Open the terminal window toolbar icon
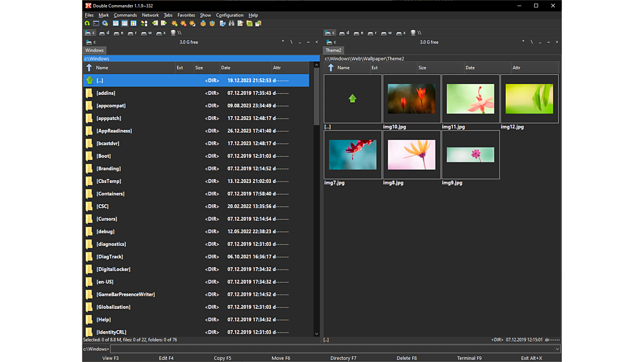The width and height of the screenshot is (644, 362). click(x=96, y=24)
